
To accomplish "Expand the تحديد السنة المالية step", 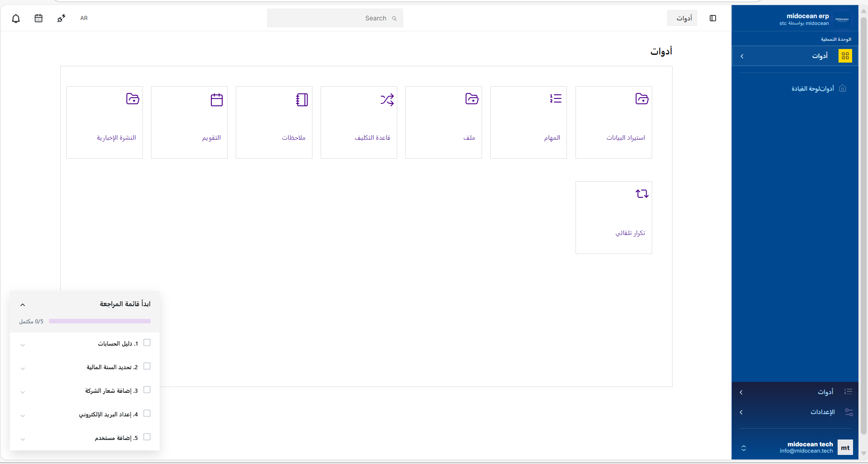I will [22, 368].
